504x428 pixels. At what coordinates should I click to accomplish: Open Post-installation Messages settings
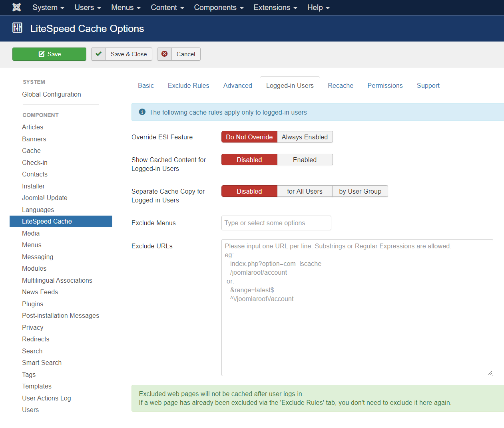(x=60, y=315)
